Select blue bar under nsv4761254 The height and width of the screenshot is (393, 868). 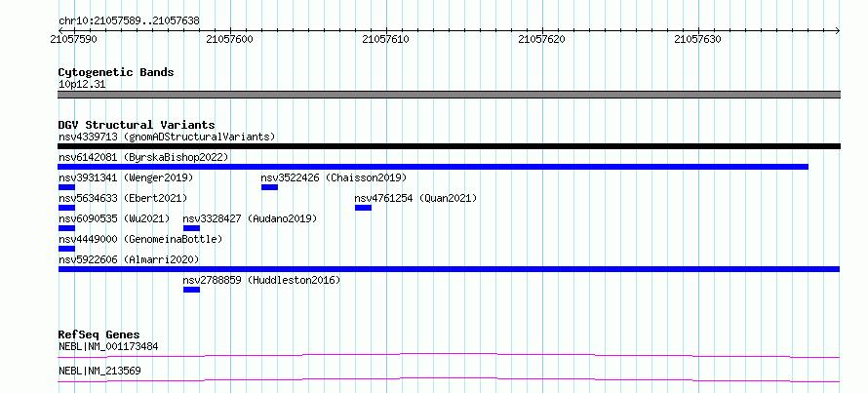point(363,208)
